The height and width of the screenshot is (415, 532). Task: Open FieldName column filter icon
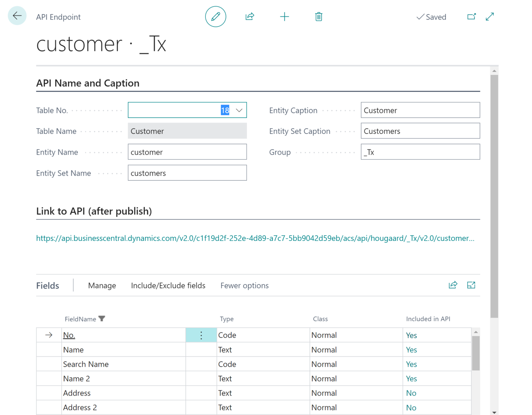tap(102, 319)
